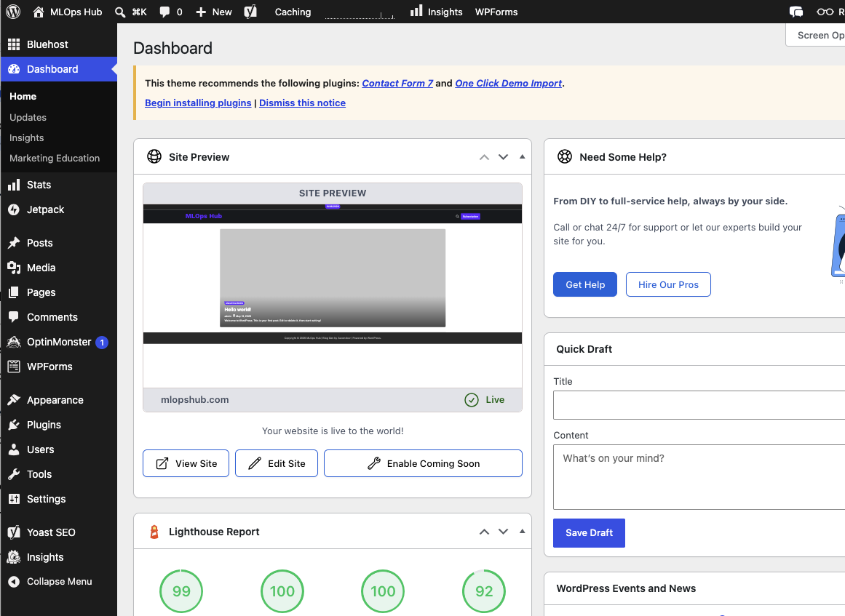Click the Lighthouse score 92 gauge
The width and height of the screenshot is (845, 616).
coord(484,591)
